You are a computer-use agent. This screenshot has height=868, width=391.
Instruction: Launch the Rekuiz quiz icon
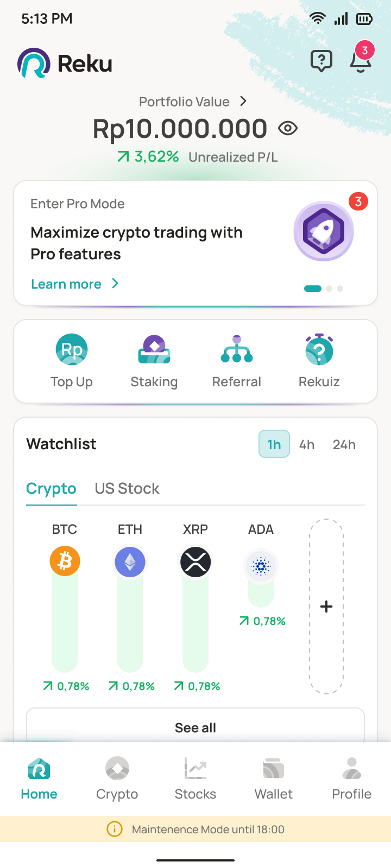pyautogui.click(x=319, y=350)
